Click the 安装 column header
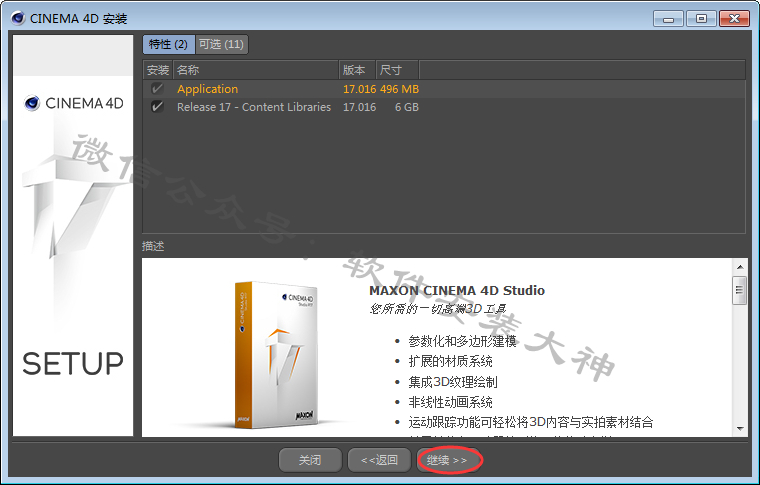 coord(158,70)
